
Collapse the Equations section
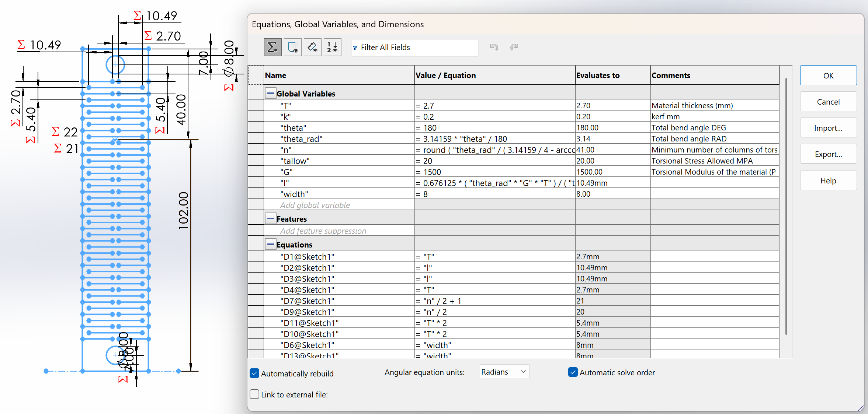click(270, 245)
